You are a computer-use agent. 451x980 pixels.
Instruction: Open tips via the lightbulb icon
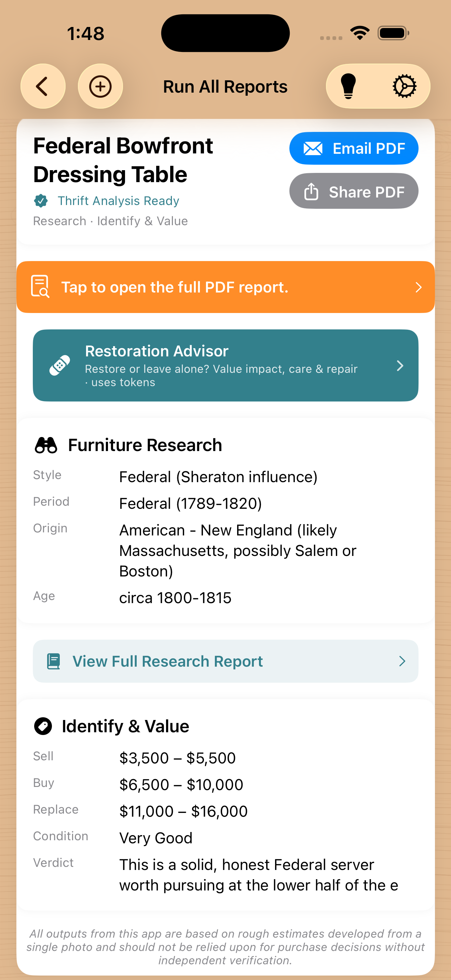348,86
